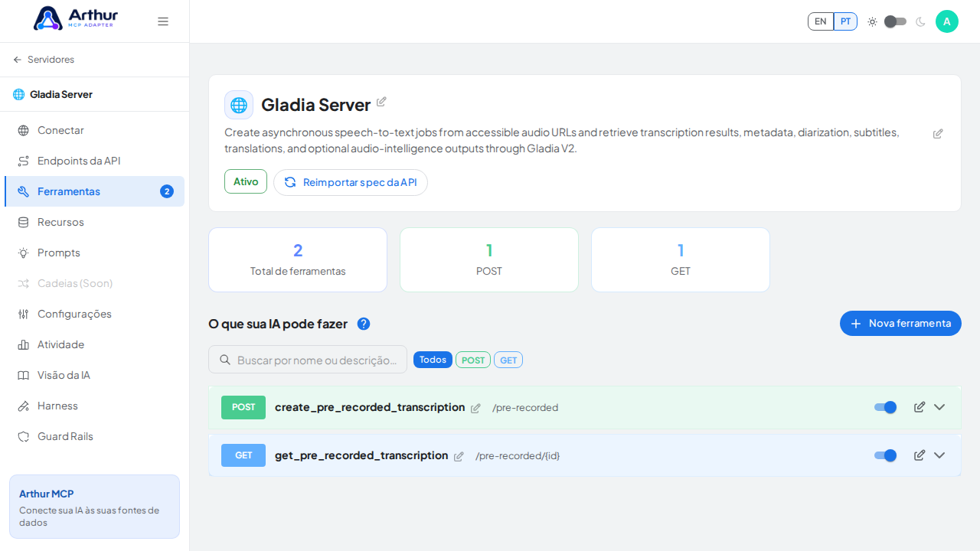Viewport: 980px width, 551px height.
Task: Toggle the light/dark theme switch
Action: click(x=896, y=21)
